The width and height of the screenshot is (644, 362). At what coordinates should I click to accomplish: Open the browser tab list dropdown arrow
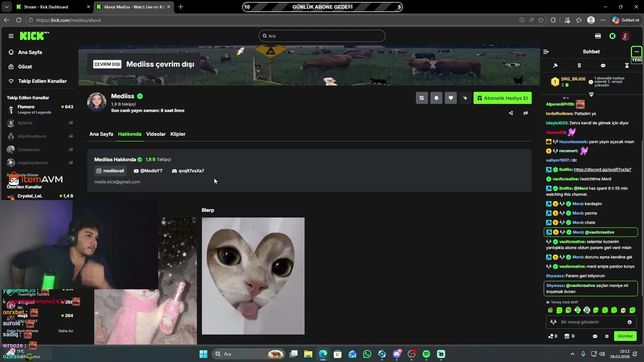pos(6,7)
